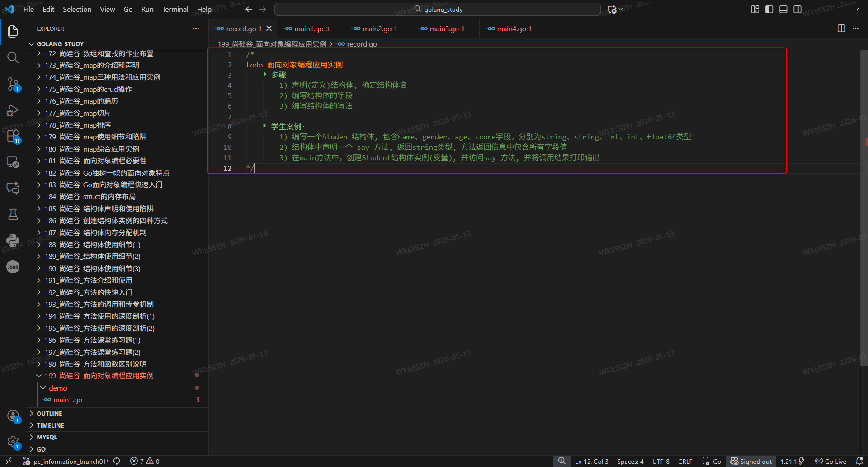The width and height of the screenshot is (868, 467).
Task: Open the Search view in activity bar
Action: pos(13,57)
